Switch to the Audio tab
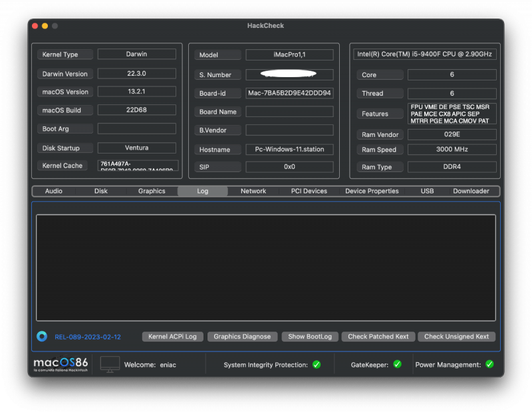Viewport: 532px width, 414px height. (53, 191)
